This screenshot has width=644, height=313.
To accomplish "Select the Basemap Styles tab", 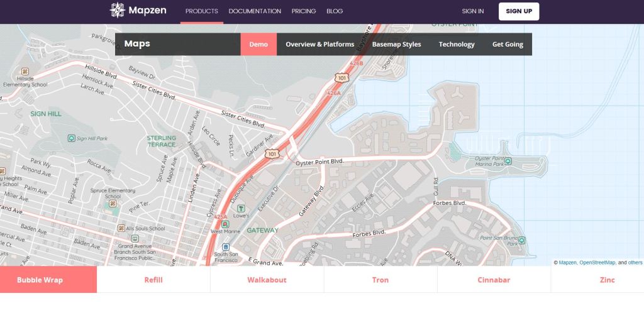I will click(x=396, y=44).
